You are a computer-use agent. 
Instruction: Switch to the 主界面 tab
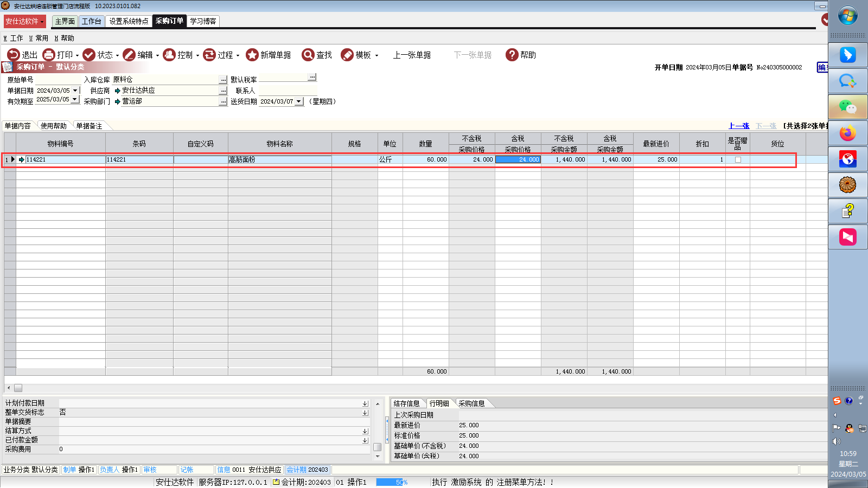point(65,21)
